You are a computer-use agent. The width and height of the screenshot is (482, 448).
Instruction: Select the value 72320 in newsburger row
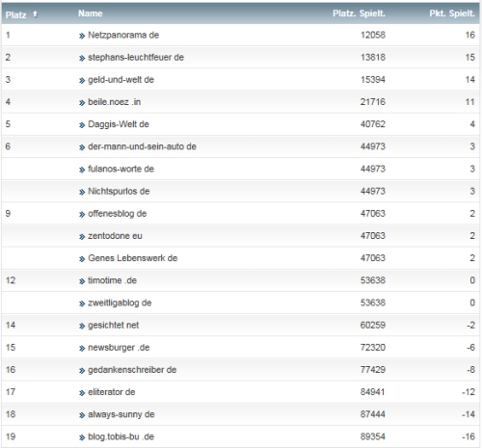tap(373, 348)
